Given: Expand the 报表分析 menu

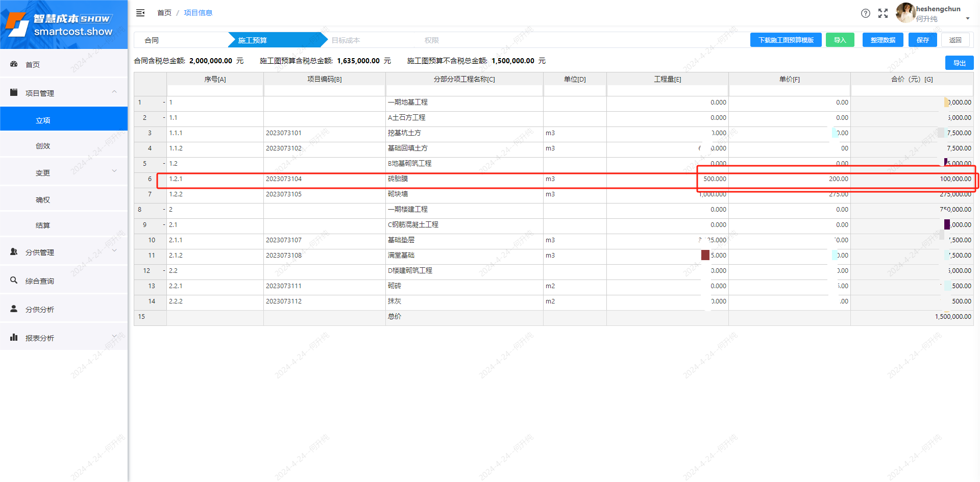Looking at the screenshot, I should (x=114, y=336).
